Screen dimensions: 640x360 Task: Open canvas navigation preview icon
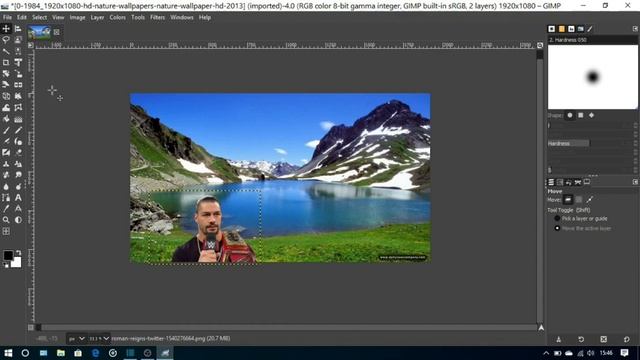541,328
